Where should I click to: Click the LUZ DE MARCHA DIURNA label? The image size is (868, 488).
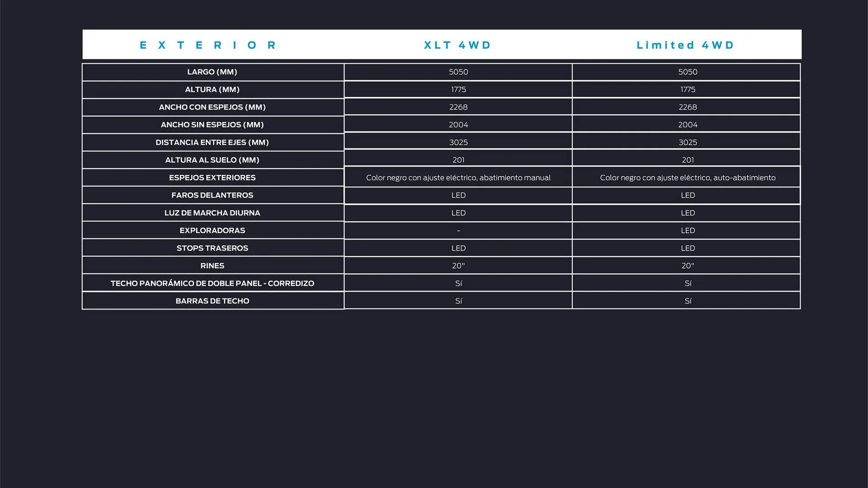[212, 213]
